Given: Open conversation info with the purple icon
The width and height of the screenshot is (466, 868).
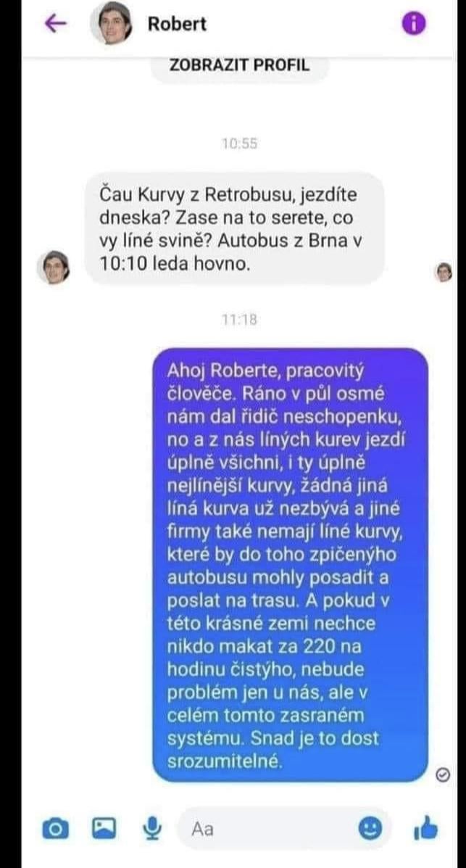Looking at the screenshot, I should [413, 23].
